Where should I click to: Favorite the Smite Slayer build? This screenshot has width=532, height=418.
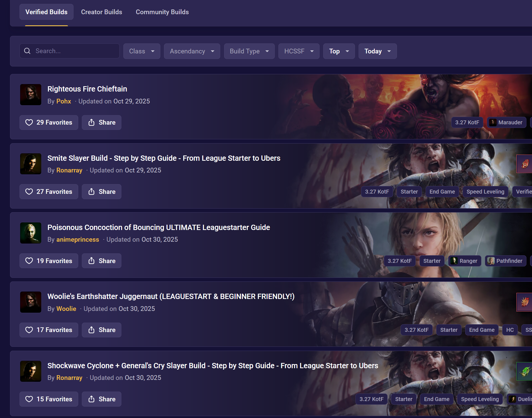pos(49,192)
